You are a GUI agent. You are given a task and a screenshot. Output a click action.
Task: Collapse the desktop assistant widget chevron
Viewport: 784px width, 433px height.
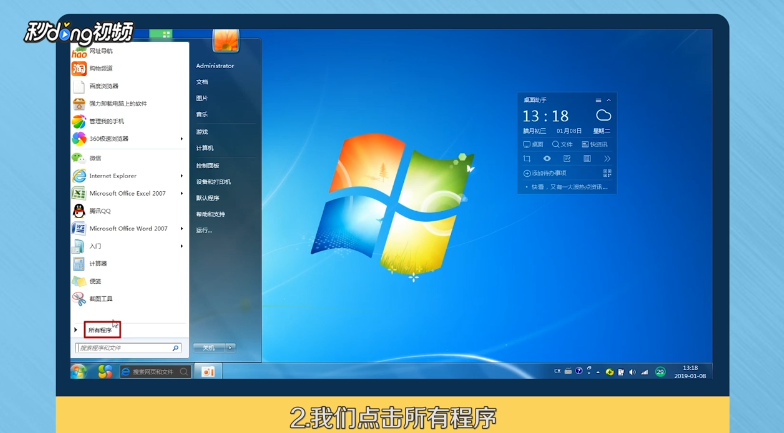pyautogui.click(x=608, y=100)
